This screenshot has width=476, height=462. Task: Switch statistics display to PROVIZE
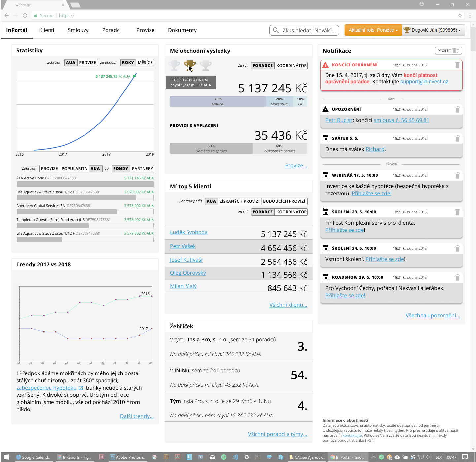click(x=87, y=63)
